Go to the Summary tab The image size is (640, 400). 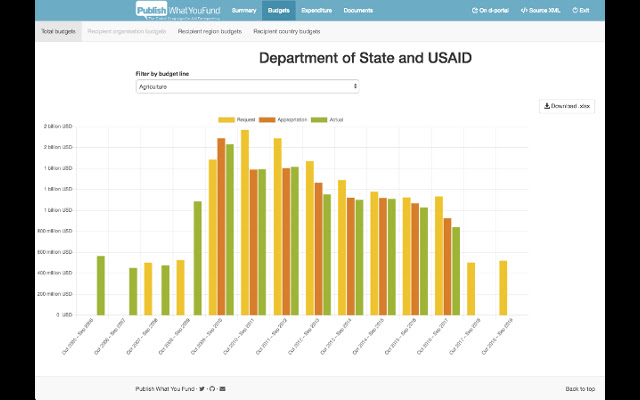pos(244,11)
